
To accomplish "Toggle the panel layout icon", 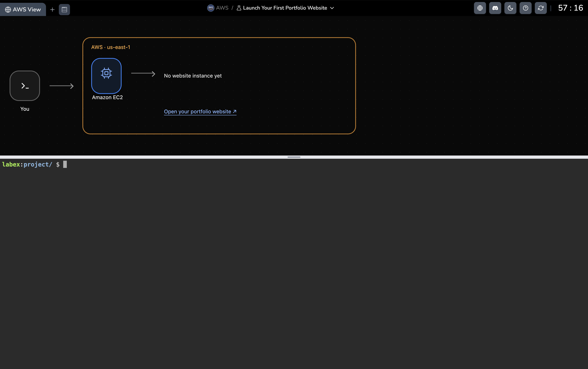I will 64,10.
